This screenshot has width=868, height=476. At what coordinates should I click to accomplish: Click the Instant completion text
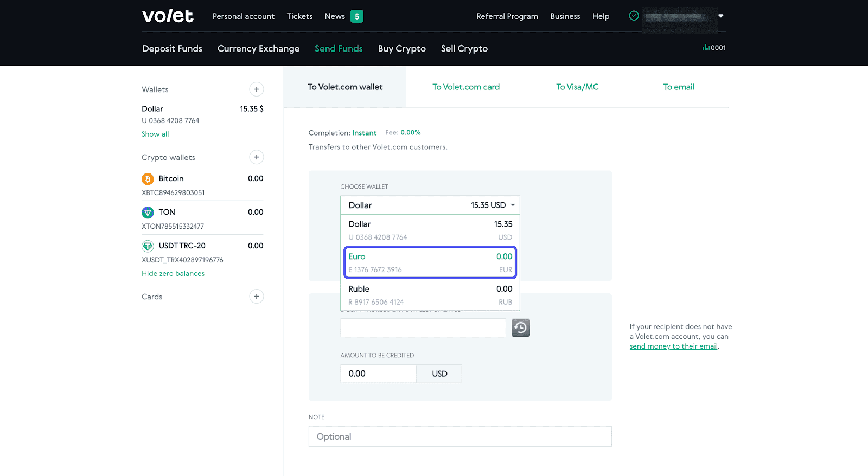[364, 133]
